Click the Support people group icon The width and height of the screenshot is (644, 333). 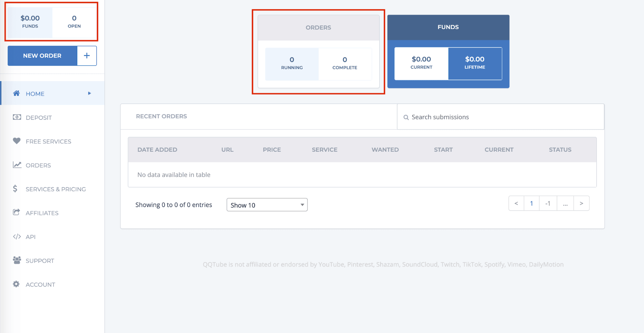pos(17,260)
